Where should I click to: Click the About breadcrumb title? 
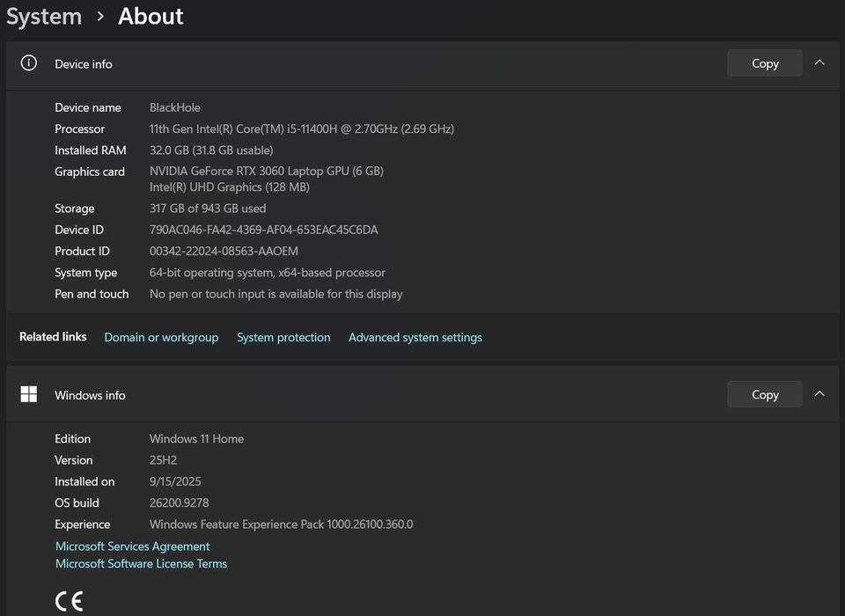click(x=151, y=16)
